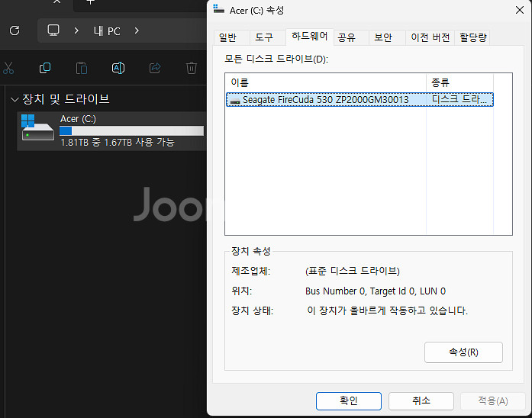532x418 pixels.
Task: Click the 취소 button
Action: click(421, 401)
